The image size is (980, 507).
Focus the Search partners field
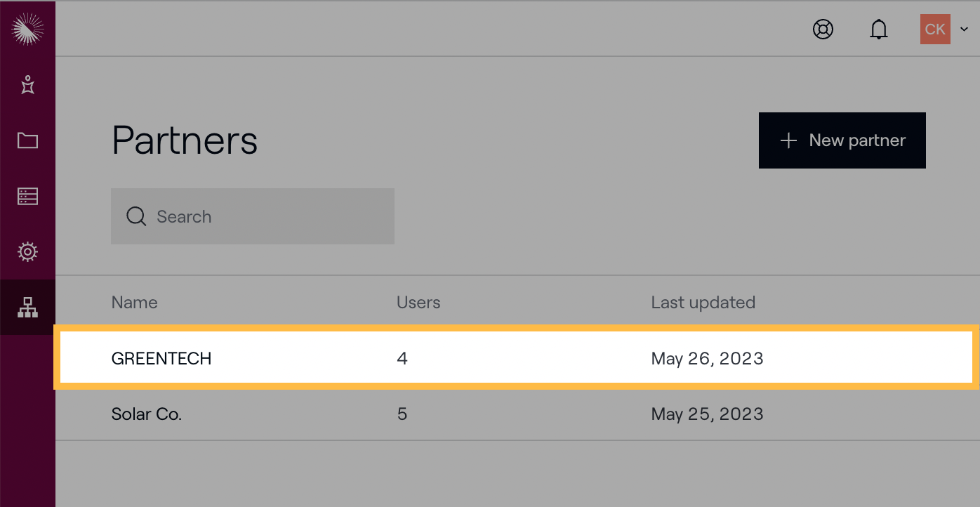[x=267, y=216]
